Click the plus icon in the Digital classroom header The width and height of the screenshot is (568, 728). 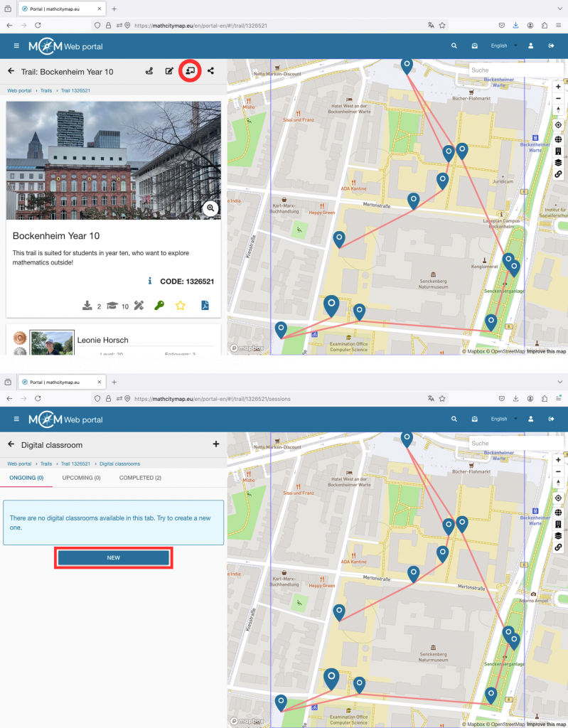pos(215,444)
